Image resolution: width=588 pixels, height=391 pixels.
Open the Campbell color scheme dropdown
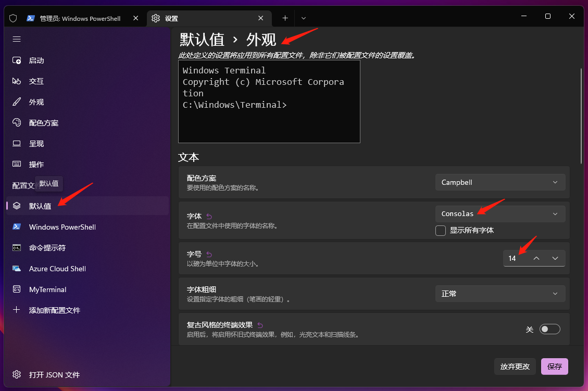[x=499, y=182]
